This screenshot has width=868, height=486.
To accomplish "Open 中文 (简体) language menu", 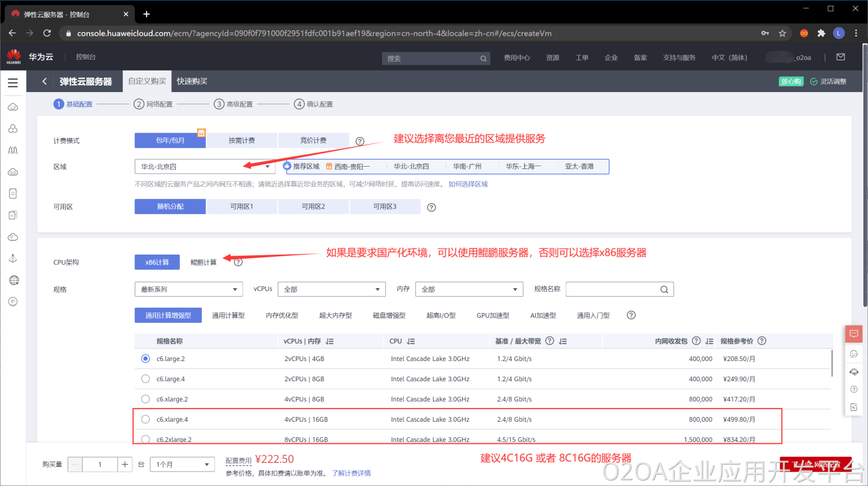I will click(729, 58).
